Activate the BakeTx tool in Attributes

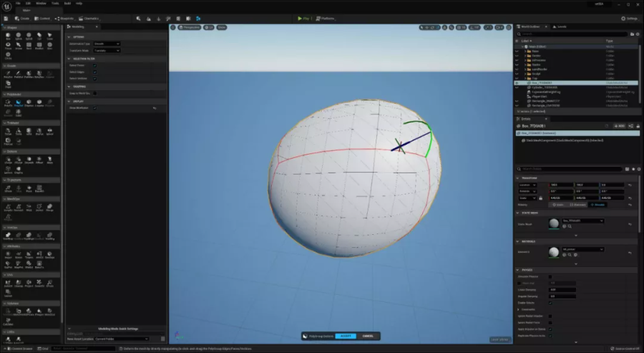pyautogui.click(x=39, y=265)
